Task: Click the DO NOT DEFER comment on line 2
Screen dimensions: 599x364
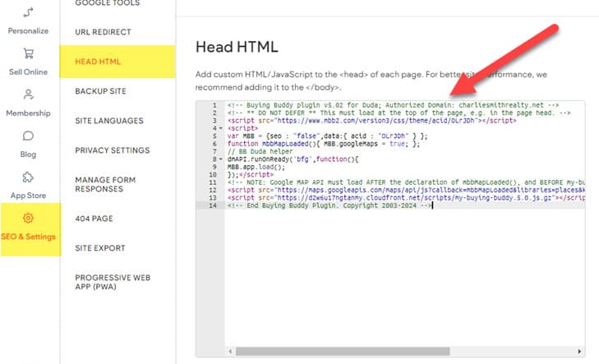Action: coord(399,113)
